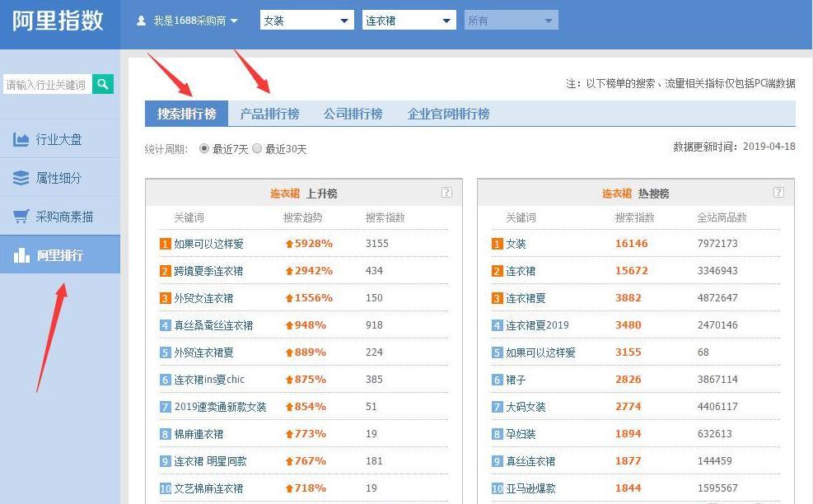Switch to the 产品排行榜 tab
The height and width of the screenshot is (504, 813).
[x=270, y=114]
